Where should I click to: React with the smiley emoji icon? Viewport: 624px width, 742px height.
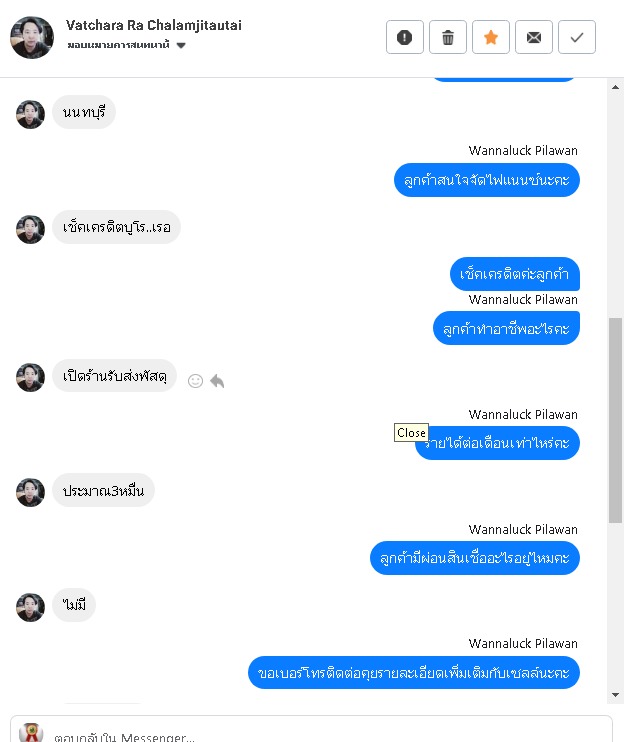(x=195, y=381)
